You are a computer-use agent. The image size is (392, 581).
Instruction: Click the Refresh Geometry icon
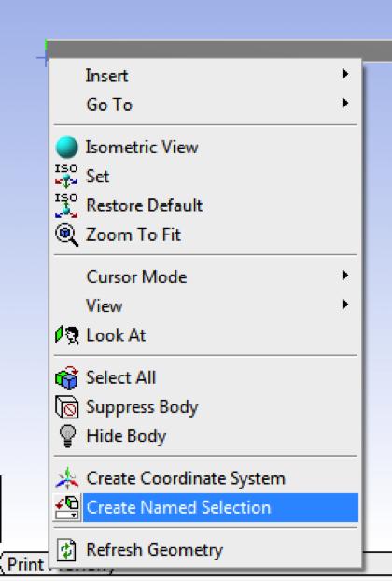(66, 550)
